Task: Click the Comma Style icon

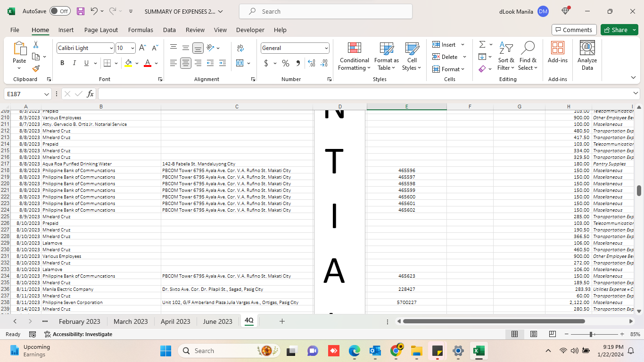Action: coord(298,63)
